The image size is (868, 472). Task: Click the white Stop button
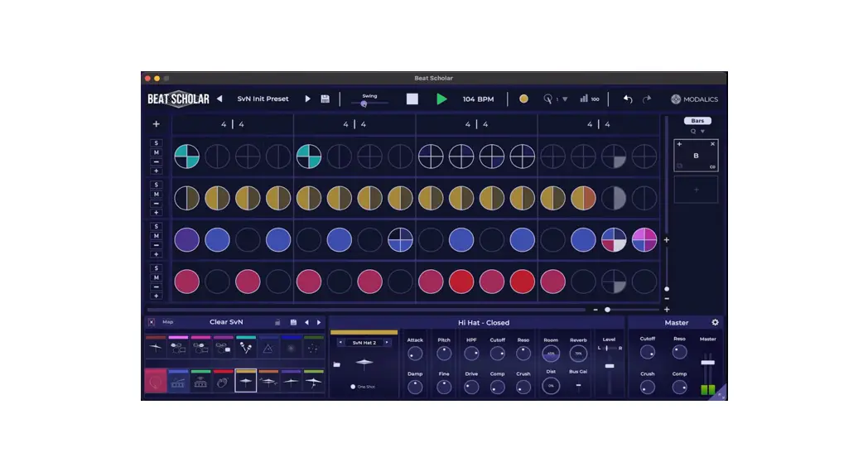[412, 99]
